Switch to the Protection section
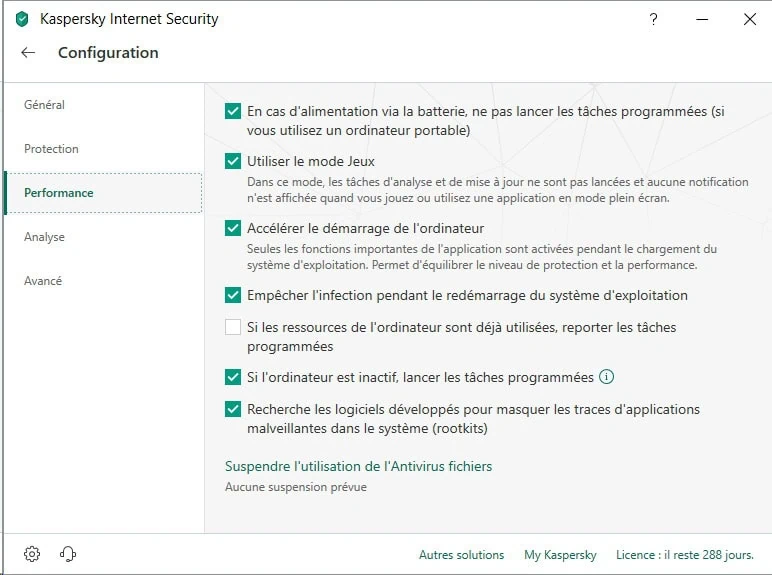The width and height of the screenshot is (772, 575). (x=51, y=149)
